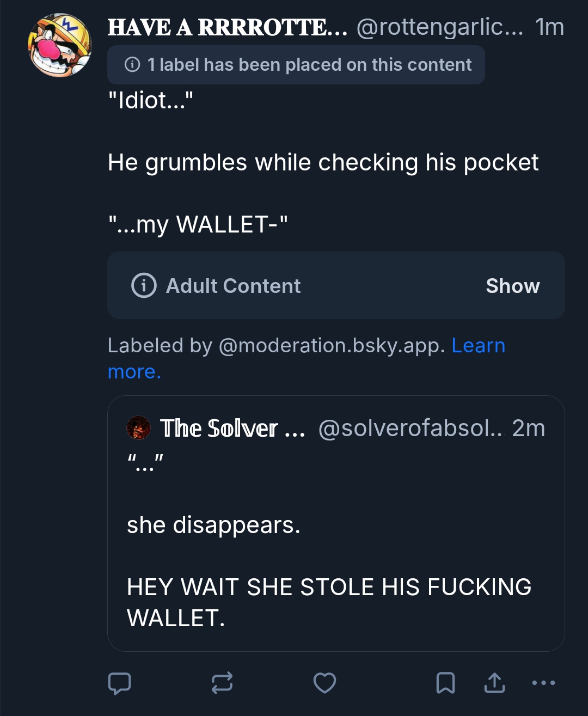
Task: Bookmark this post
Action: 445,683
